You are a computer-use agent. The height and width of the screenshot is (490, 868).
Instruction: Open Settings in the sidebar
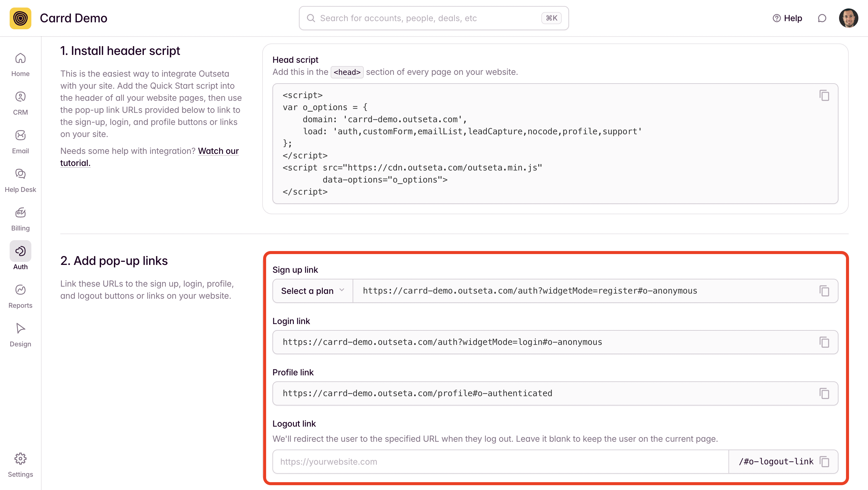[20, 465]
